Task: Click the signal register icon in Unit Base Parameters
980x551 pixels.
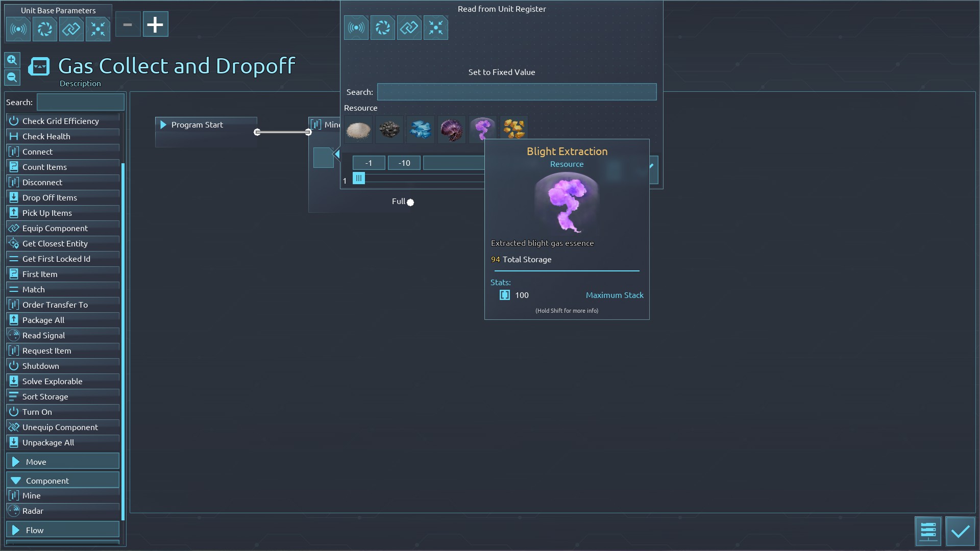Action: point(18,29)
